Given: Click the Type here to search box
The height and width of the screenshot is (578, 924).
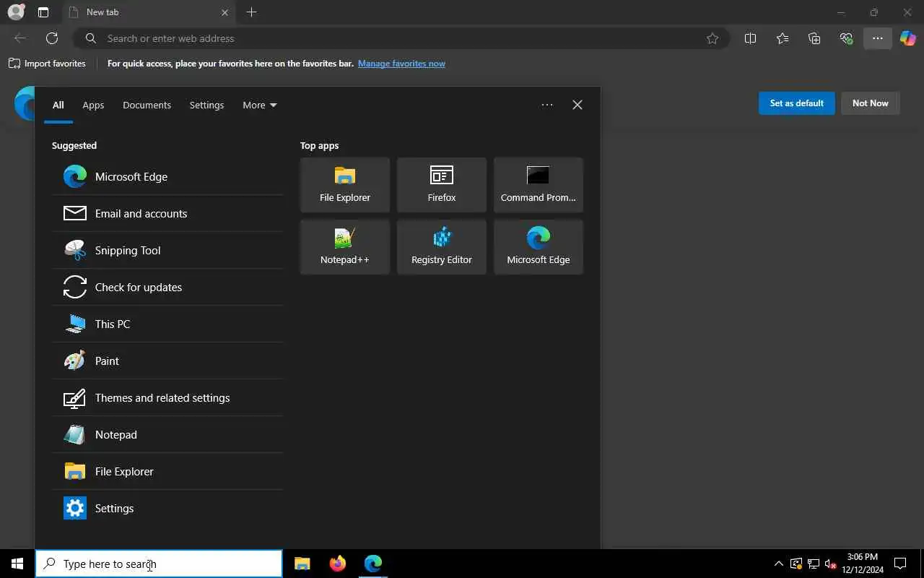Looking at the screenshot, I should pyautogui.click(x=159, y=564).
